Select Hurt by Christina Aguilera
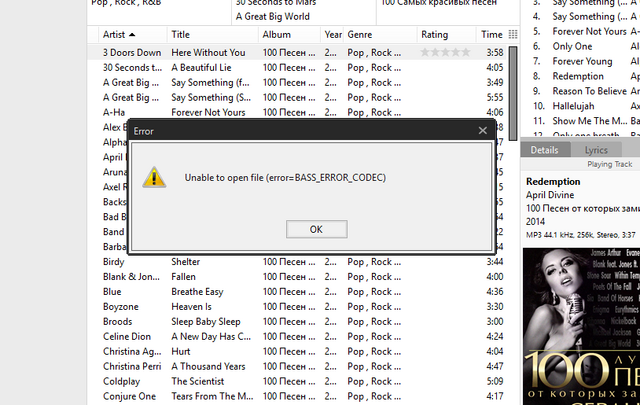Viewport: 640px width, 405px height. (297, 351)
